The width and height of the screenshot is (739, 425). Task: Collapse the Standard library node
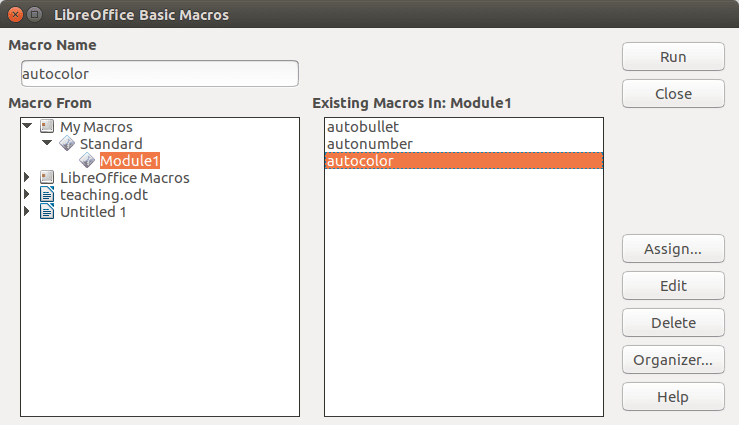tap(46, 144)
